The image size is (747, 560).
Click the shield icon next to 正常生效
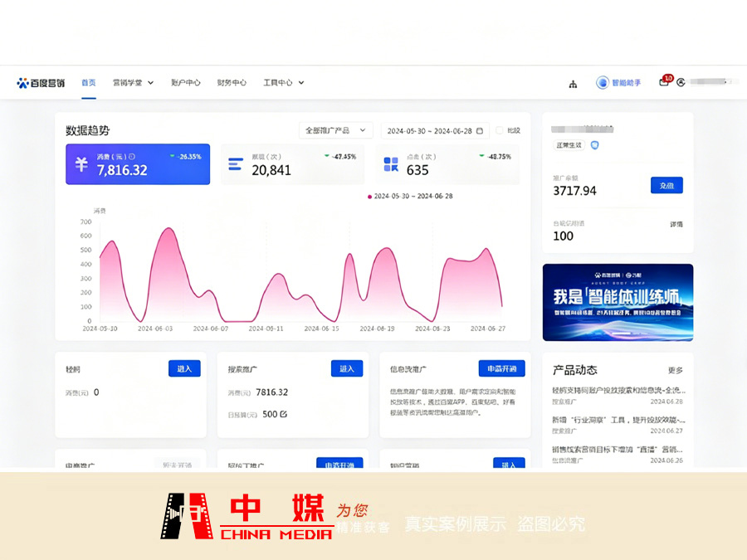[594, 145]
